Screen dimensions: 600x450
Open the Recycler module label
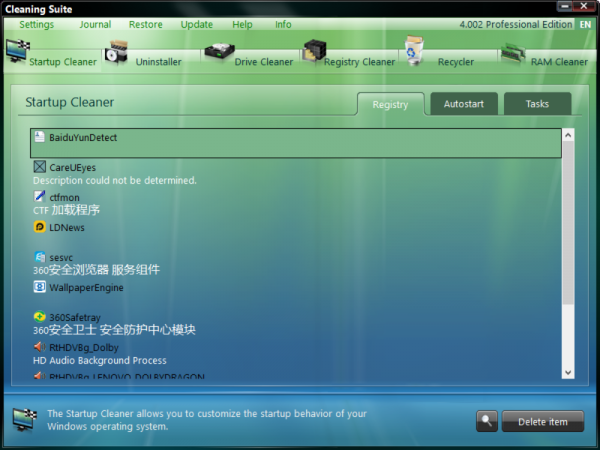tap(456, 62)
